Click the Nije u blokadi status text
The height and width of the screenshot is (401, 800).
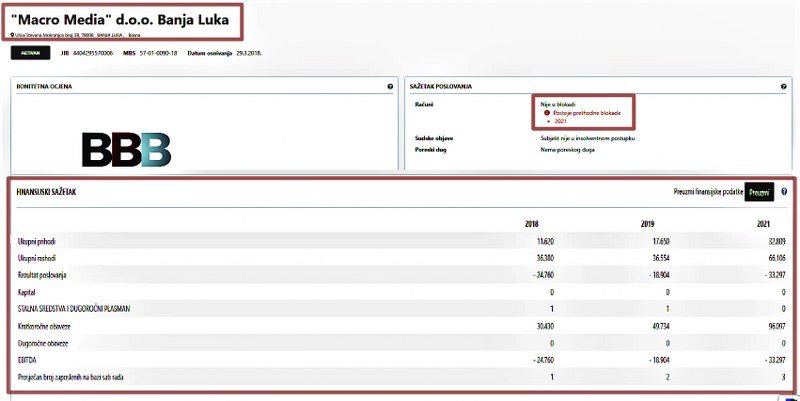pos(558,104)
